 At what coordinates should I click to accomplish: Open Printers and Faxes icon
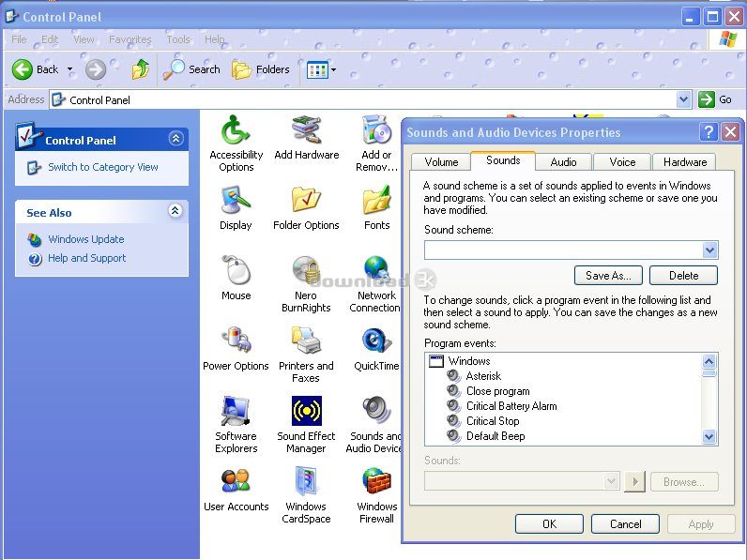(306, 355)
